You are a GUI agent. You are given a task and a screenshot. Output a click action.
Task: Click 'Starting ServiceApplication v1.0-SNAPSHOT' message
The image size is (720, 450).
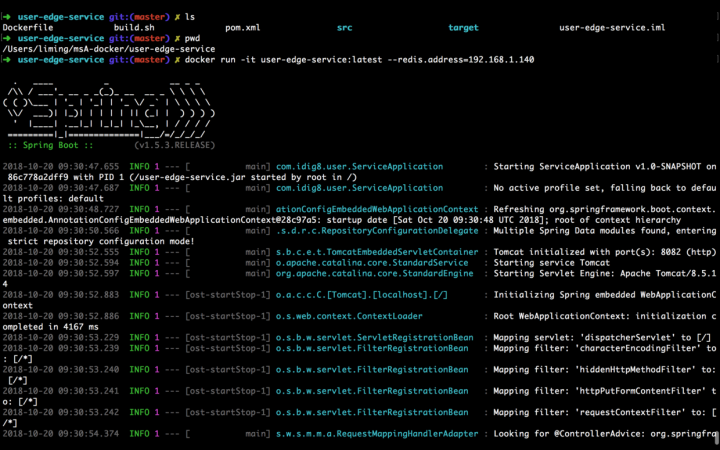597,166
